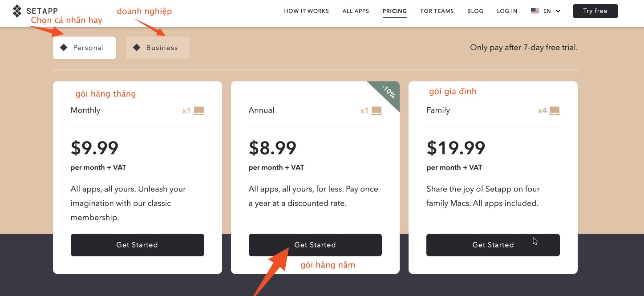Open the Blog navigation link
The width and height of the screenshot is (644, 296).
tap(475, 11)
